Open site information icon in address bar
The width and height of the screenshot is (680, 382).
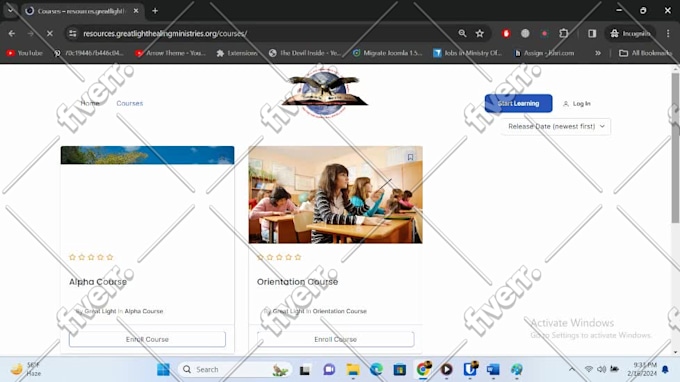pyautogui.click(x=72, y=33)
